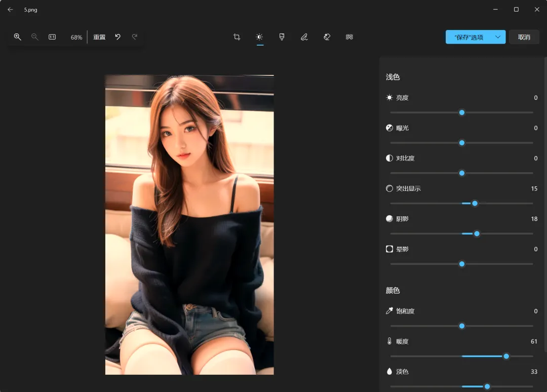This screenshot has height=392, width=547.
Task: Click the "保存"选项 button
Action: [x=468, y=37]
